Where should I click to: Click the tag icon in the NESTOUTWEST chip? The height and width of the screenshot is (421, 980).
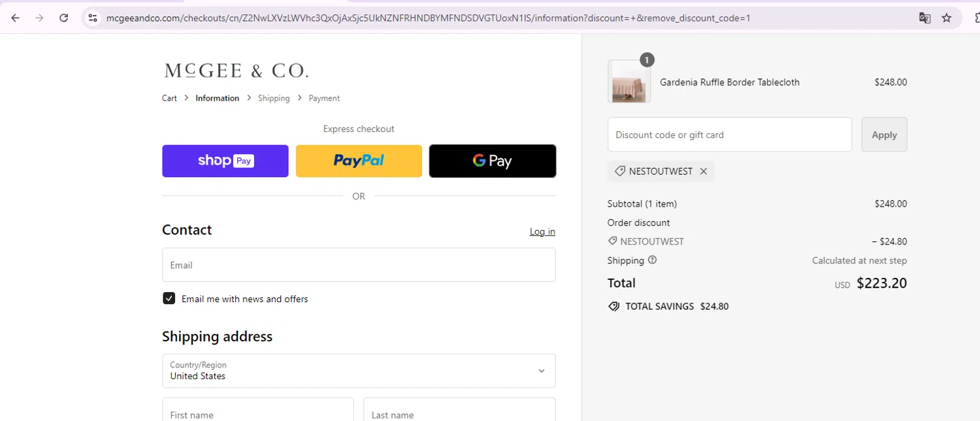(x=619, y=171)
